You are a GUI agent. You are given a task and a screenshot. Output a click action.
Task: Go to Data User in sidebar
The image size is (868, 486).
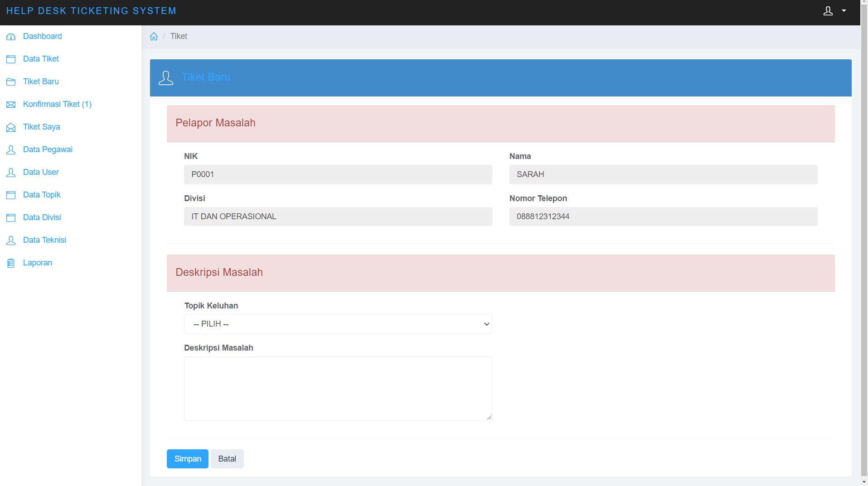tap(41, 172)
